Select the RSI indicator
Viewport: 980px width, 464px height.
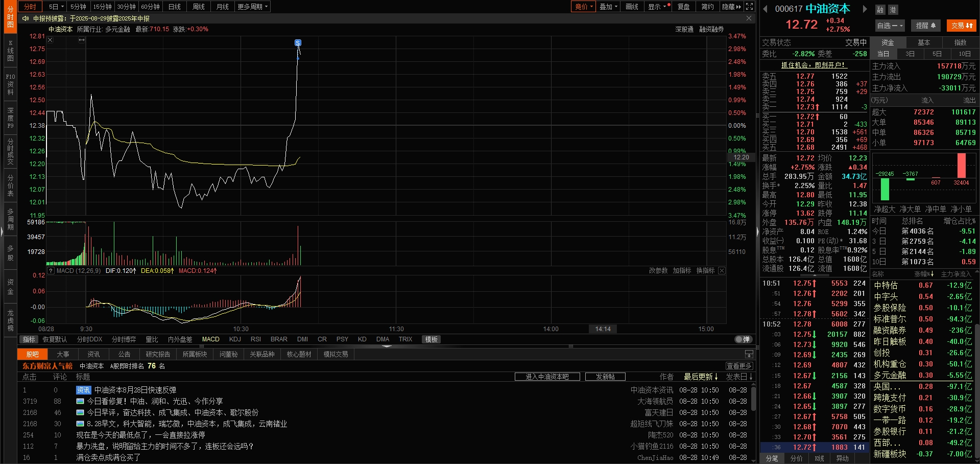pyautogui.click(x=256, y=339)
